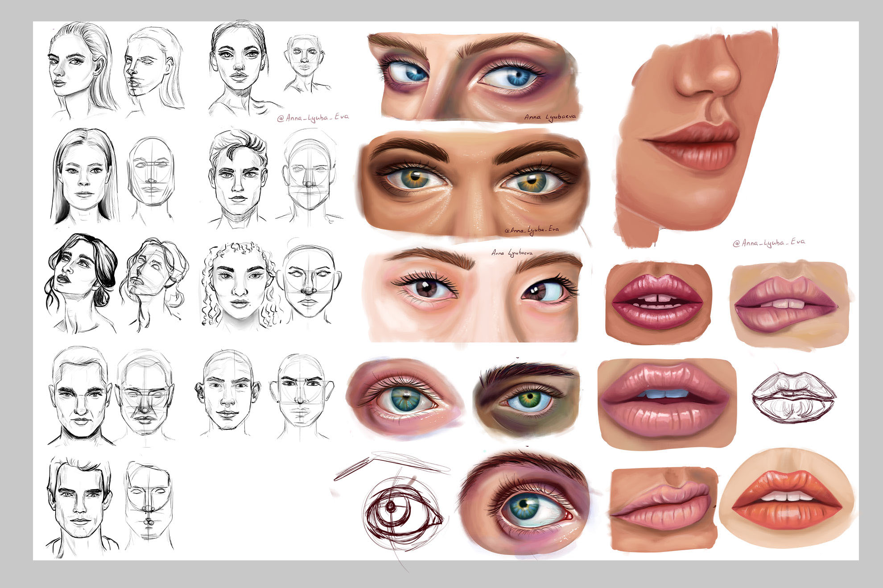Click the @Anna_Lyuba_Eva watermark under the top face sketches

point(313,118)
